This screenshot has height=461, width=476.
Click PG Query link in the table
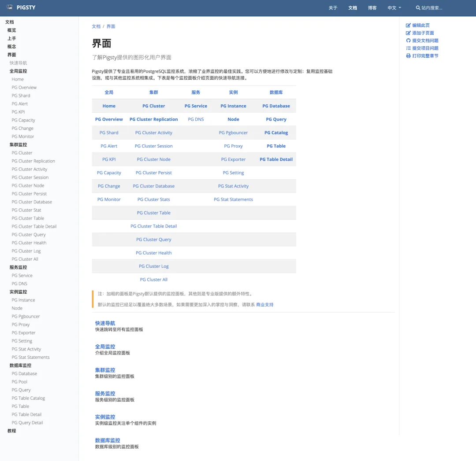276,119
